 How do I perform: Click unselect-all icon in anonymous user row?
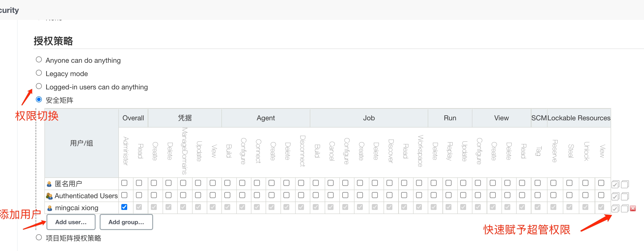(625, 184)
